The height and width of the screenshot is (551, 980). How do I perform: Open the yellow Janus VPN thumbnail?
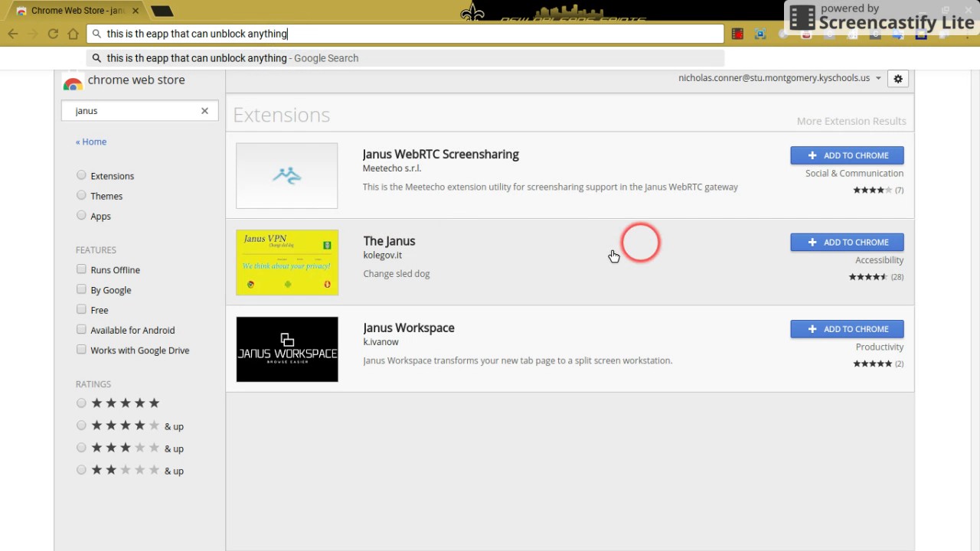[287, 262]
